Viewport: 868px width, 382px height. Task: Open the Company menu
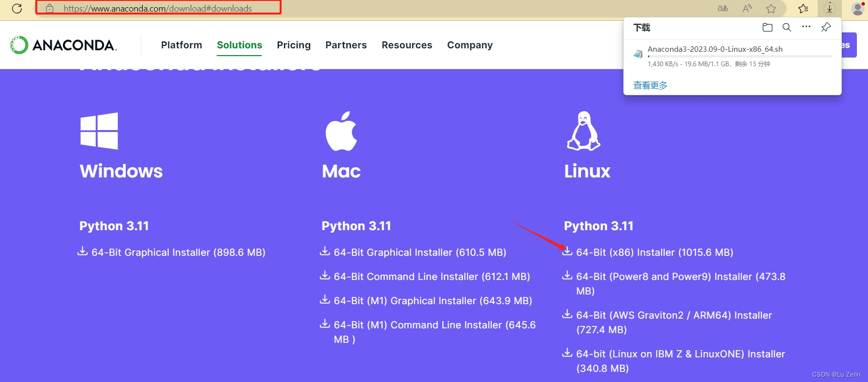click(470, 45)
